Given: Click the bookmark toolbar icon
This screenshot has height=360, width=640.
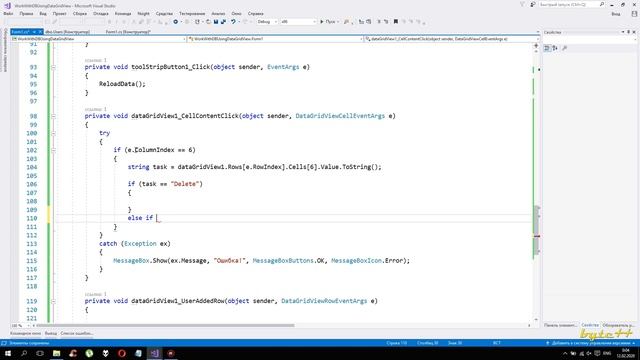Looking at the screenshot, I should (x=396, y=22).
